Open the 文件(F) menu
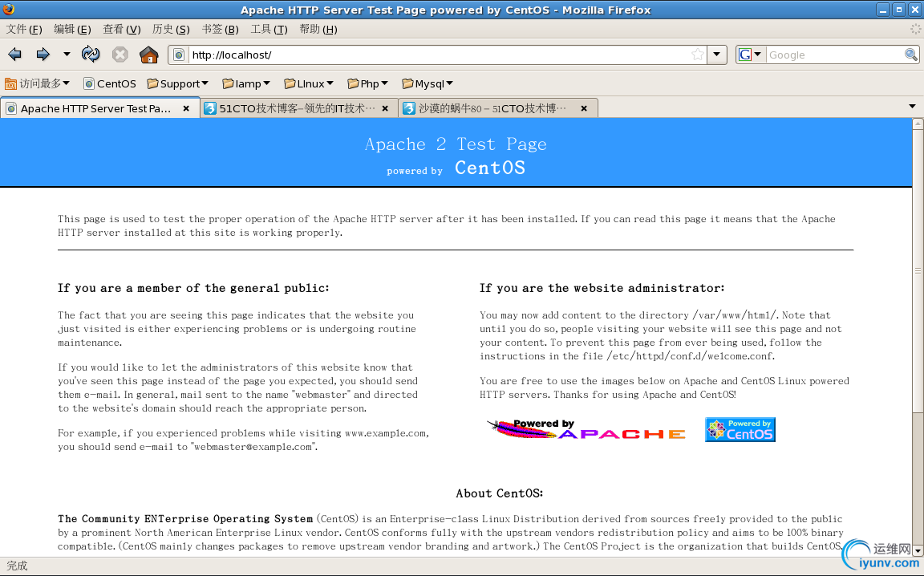This screenshot has height=576, width=924. click(x=24, y=30)
